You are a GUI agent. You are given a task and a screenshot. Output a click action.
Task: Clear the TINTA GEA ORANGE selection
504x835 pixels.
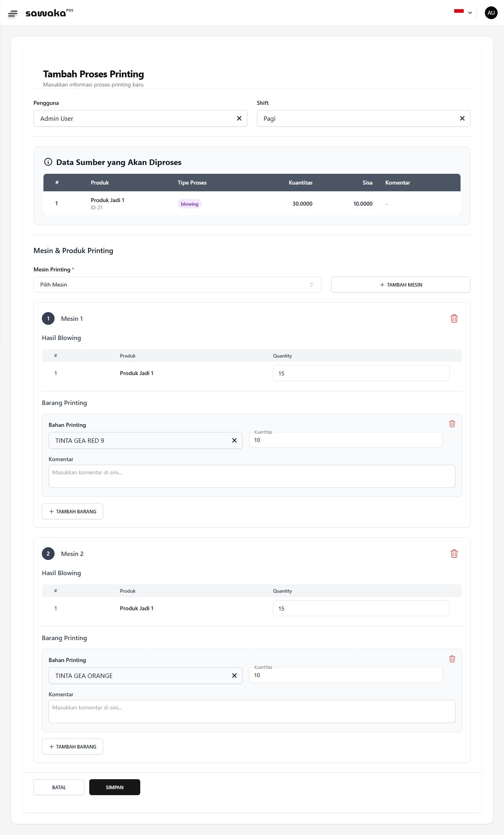point(234,676)
